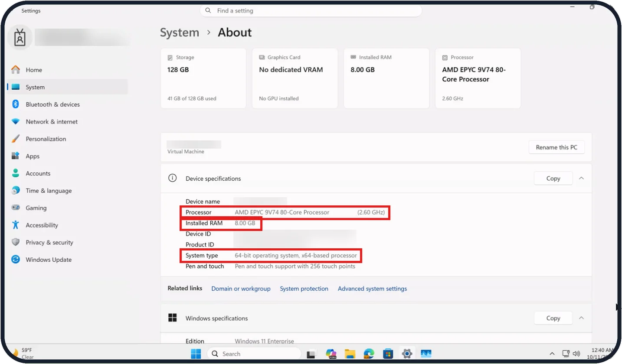The width and height of the screenshot is (622, 364).
Task: Collapse the Windows specifications section
Action: (x=582, y=318)
